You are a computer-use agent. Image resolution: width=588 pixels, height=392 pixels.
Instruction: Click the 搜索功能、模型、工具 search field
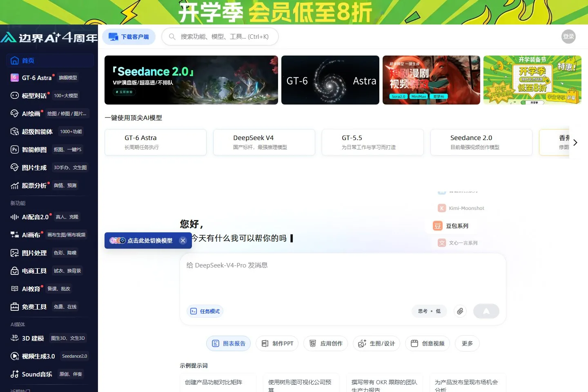(x=220, y=37)
